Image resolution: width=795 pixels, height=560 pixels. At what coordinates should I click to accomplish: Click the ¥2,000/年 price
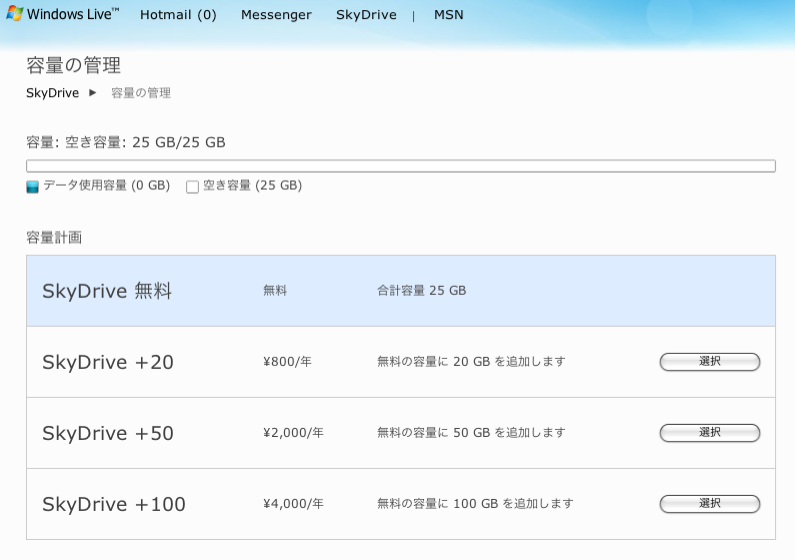293,432
